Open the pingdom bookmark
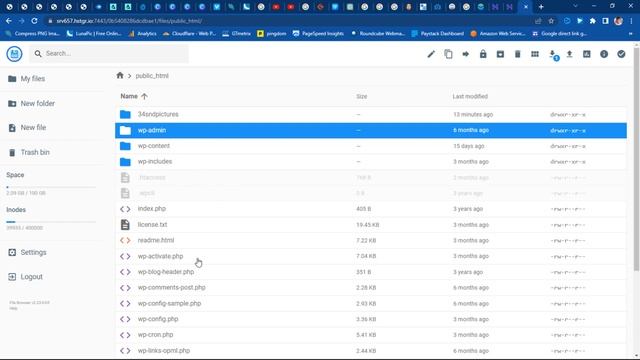 pyautogui.click(x=272, y=33)
